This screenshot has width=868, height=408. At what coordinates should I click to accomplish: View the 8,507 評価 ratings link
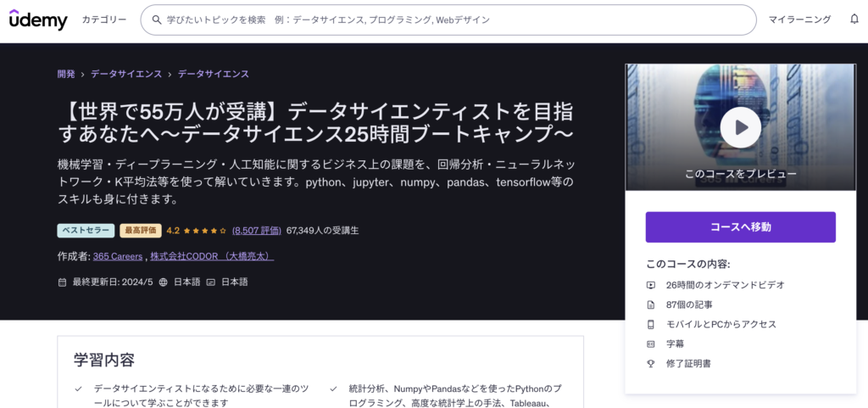click(x=256, y=230)
